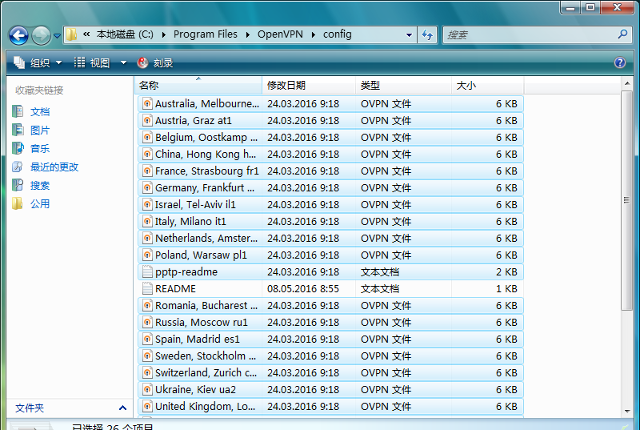Select Israel, Tel-Aviv il1 file icon
The height and width of the screenshot is (430, 640).
[x=147, y=204]
